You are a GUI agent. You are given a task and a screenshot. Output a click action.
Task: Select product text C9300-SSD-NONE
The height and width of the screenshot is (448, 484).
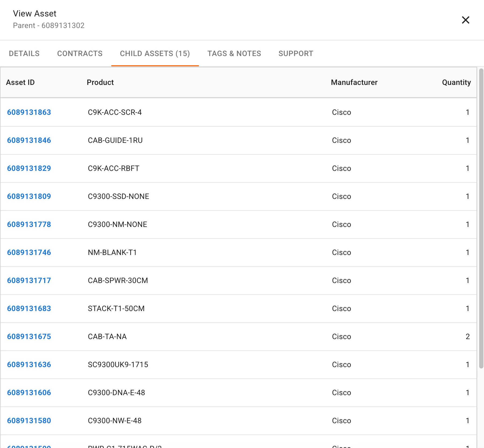[119, 196]
